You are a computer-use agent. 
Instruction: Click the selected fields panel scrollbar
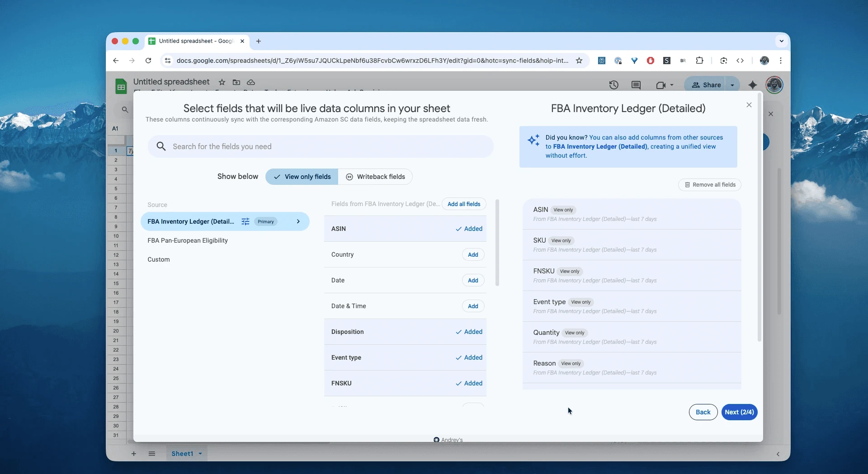(x=759, y=217)
